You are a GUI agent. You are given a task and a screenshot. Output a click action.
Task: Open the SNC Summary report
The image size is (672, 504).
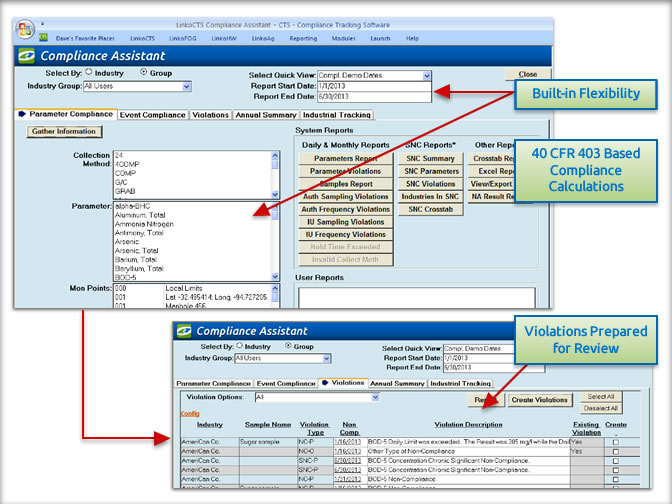coord(430,158)
